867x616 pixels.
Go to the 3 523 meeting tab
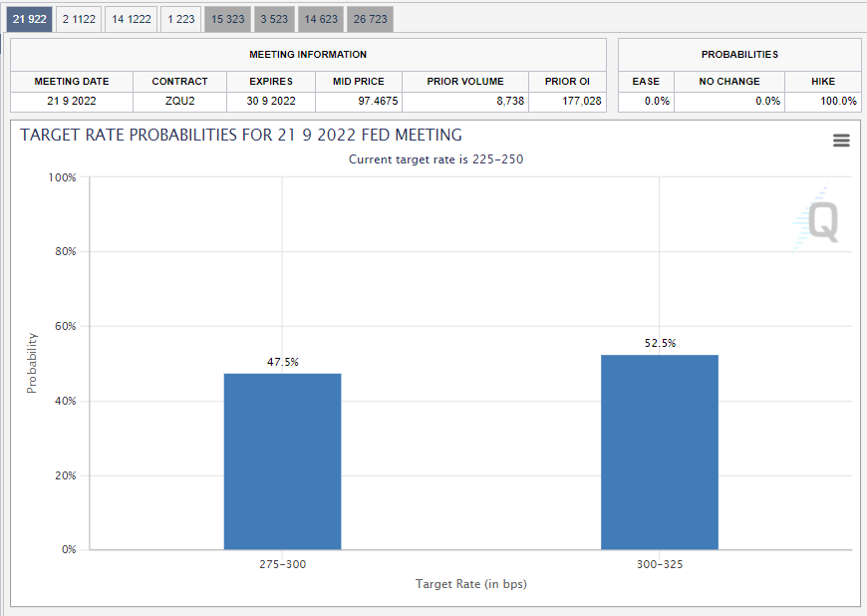point(274,19)
